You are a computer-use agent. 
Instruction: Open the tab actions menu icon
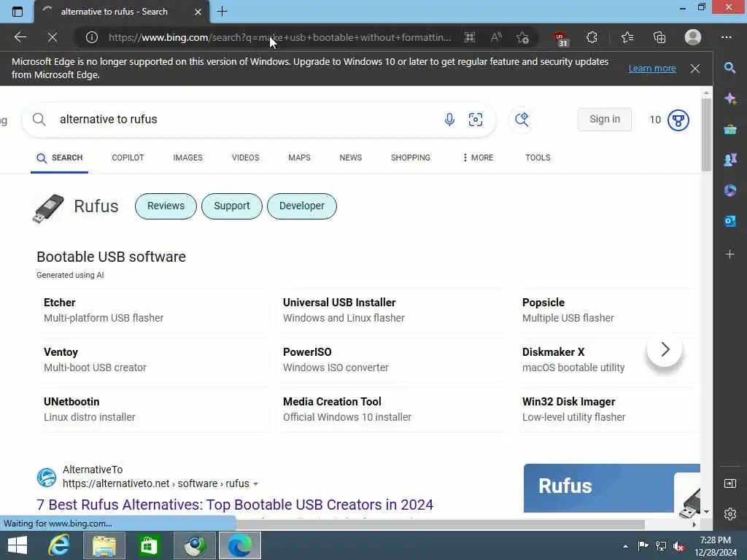[x=18, y=12]
